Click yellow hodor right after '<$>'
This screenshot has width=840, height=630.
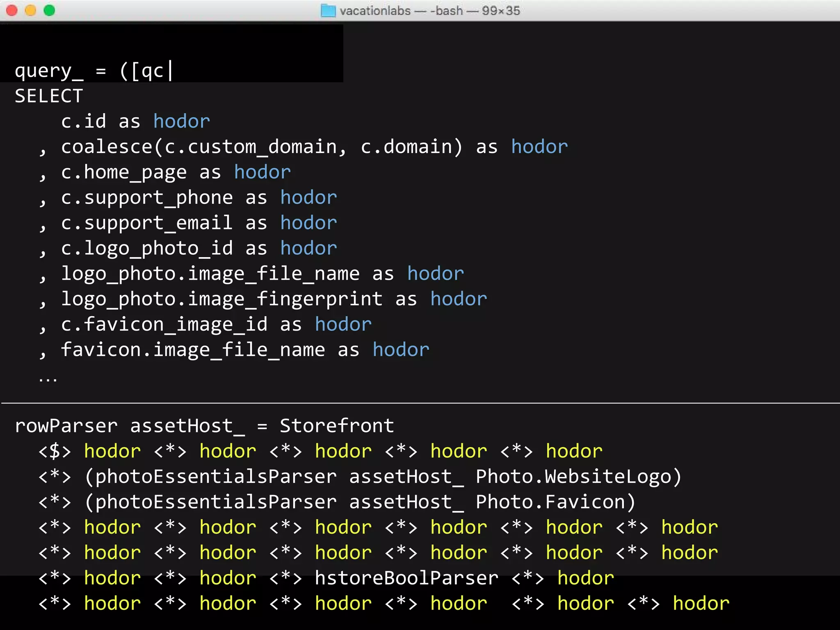point(112,452)
